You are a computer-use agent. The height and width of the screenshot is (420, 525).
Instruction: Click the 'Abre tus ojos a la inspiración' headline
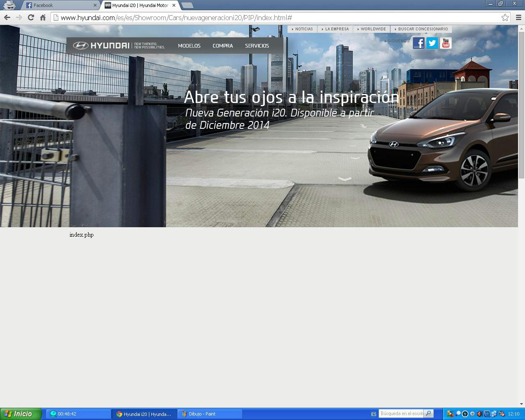(x=291, y=98)
